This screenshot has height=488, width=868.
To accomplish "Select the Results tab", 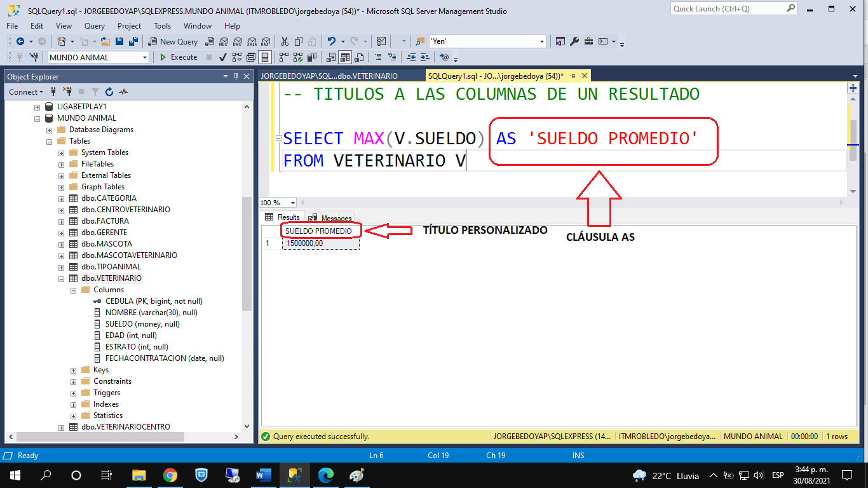I will 283,217.
